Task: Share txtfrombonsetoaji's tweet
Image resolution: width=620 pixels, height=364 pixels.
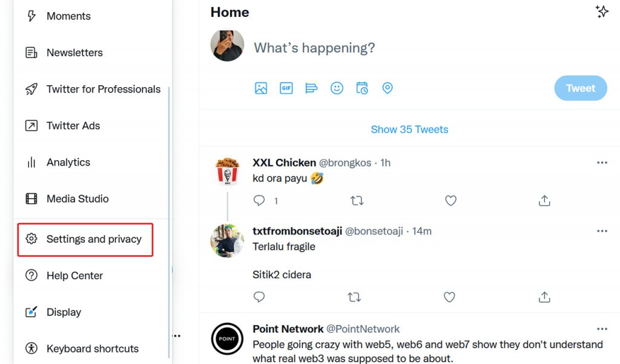Action: coord(544,297)
